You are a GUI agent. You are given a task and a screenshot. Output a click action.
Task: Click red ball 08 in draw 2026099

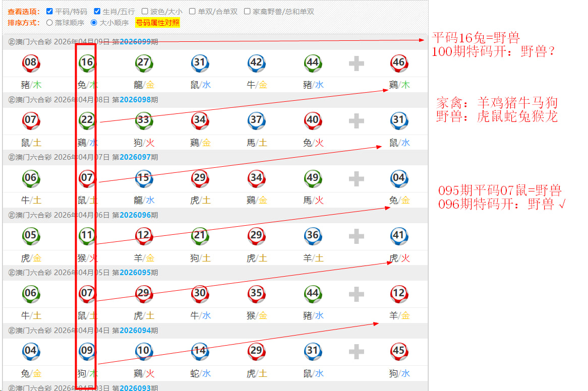(x=31, y=63)
